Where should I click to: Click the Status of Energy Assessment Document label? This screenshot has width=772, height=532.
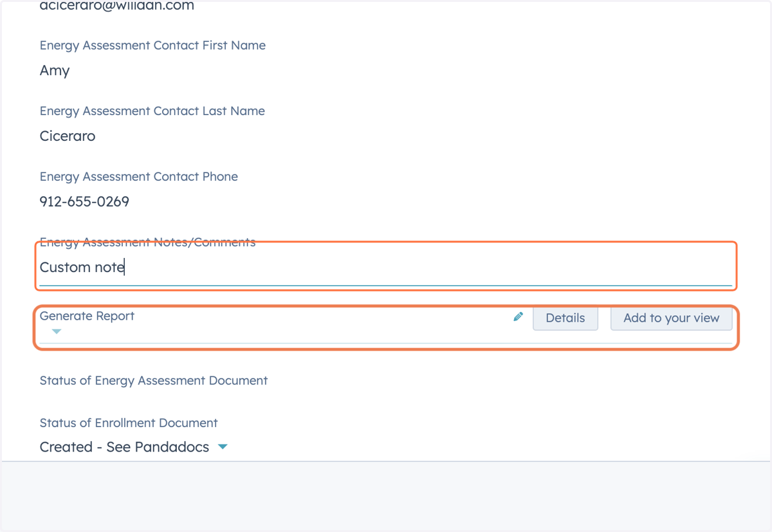154,381
